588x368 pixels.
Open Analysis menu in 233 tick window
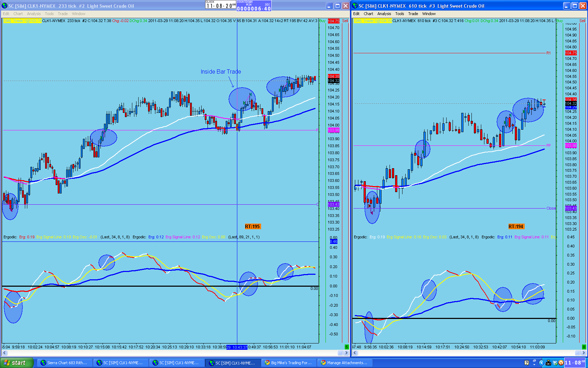pyautogui.click(x=34, y=14)
